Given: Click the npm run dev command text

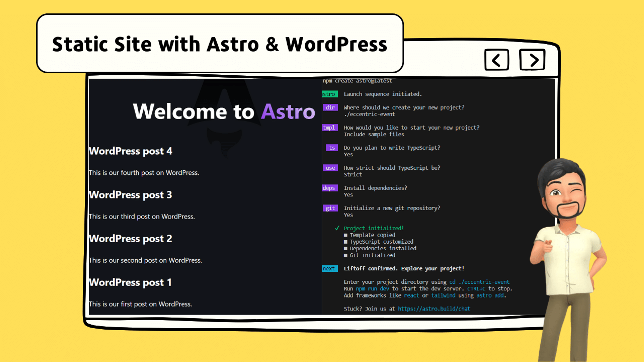Looking at the screenshot, I should tap(372, 289).
